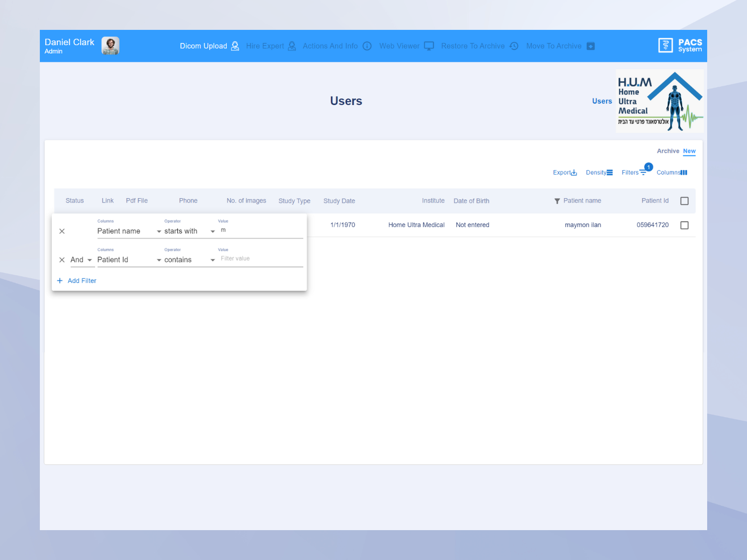
Task: Remove the Patient name filter row
Action: pyautogui.click(x=62, y=231)
